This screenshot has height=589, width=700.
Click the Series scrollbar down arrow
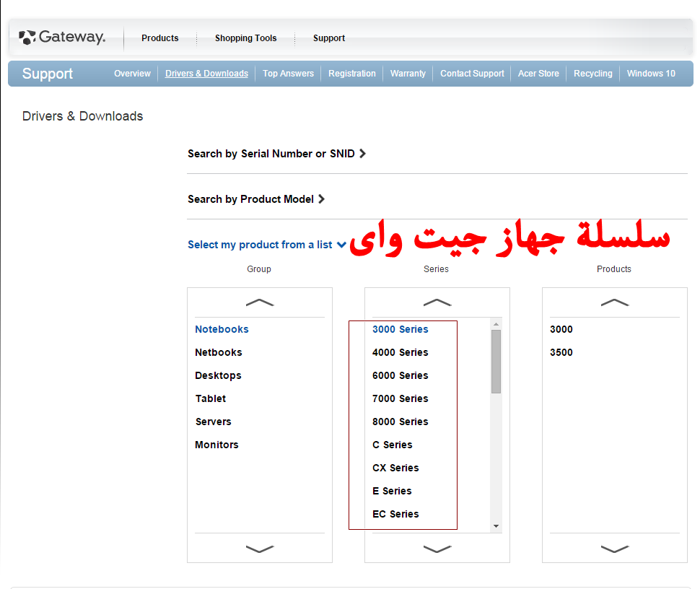[x=496, y=526]
